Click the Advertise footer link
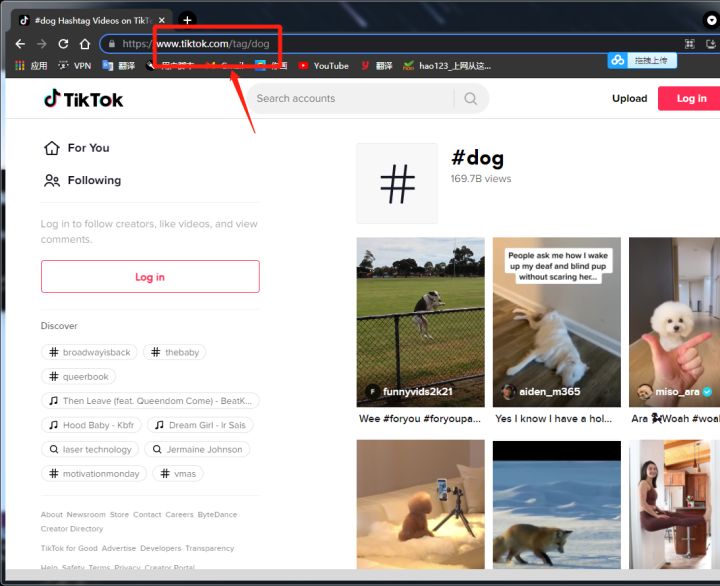This screenshot has height=586, width=720. (118, 548)
